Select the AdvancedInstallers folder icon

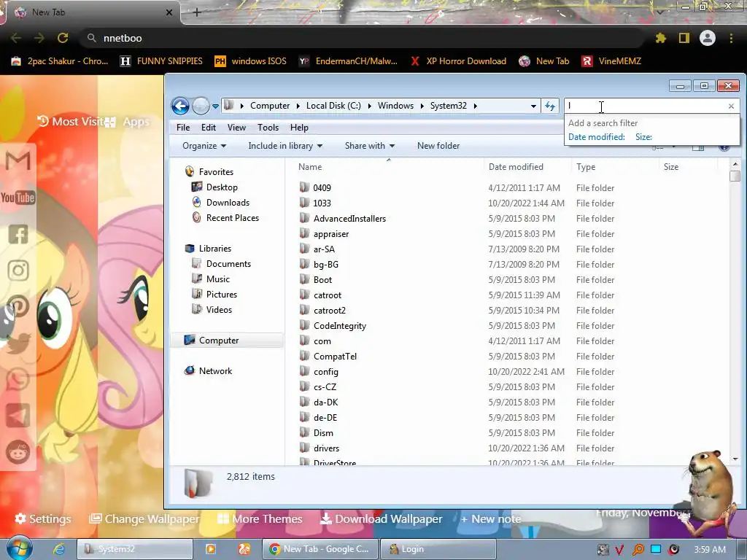(x=305, y=218)
